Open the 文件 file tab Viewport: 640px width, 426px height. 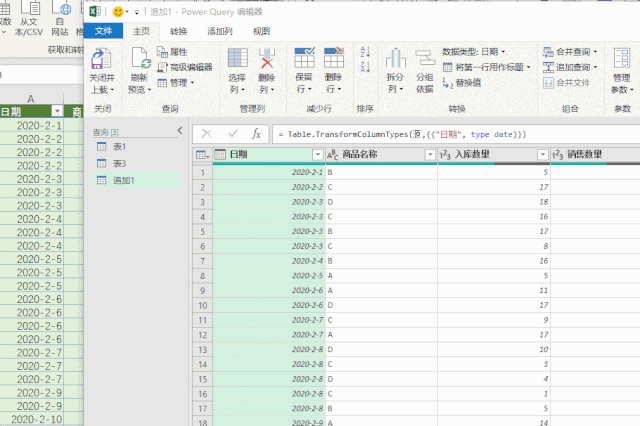tap(103, 31)
